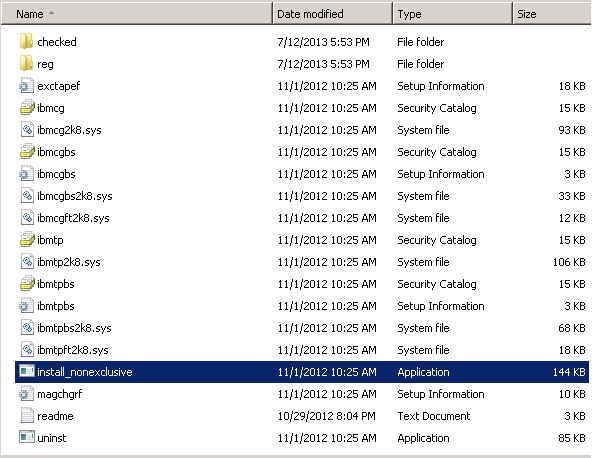Screen dimensions: 594x458
Task: Select the ibmtp security catalog icon
Action: click(x=27, y=239)
